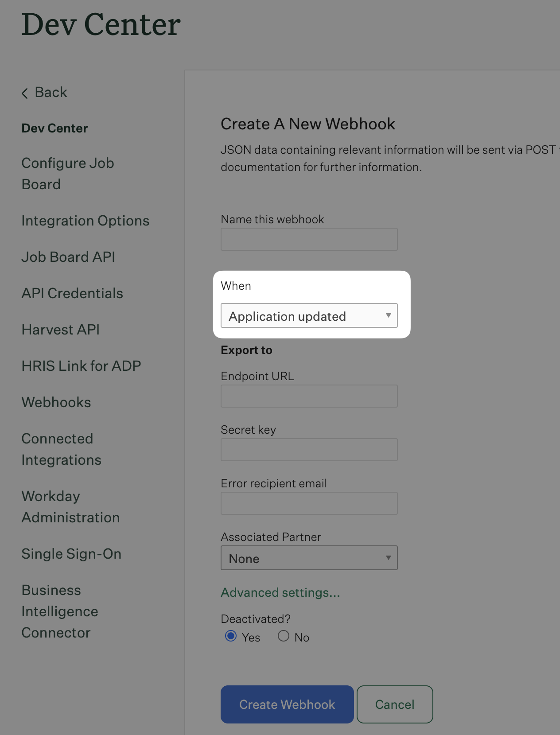The width and height of the screenshot is (560, 735).
Task: Open Business Intelligence Connector page
Action: pyautogui.click(x=59, y=611)
